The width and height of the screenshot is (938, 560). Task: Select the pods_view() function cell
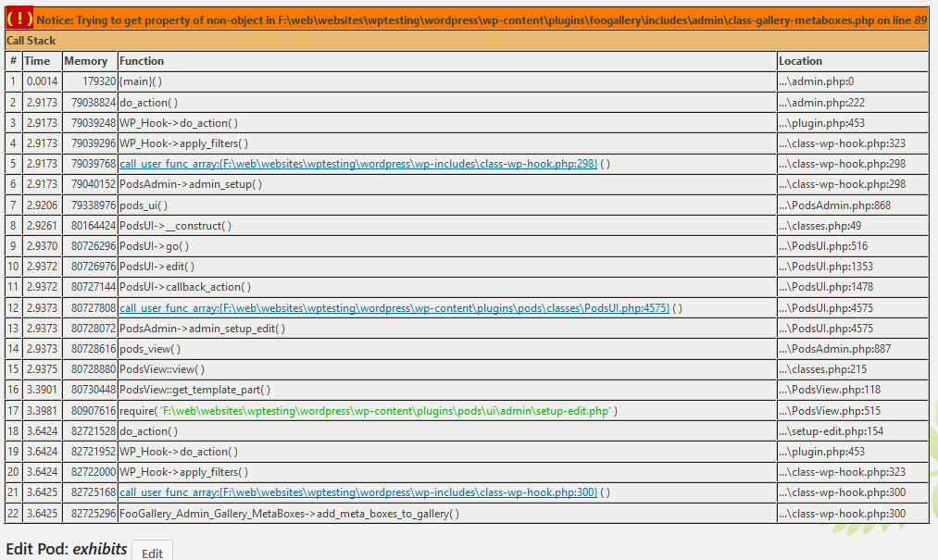pos(447,349)
